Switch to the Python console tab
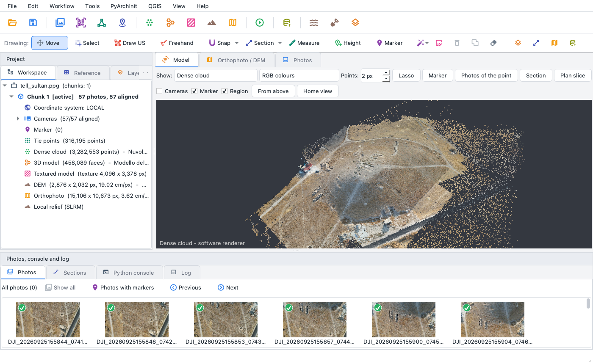 click(129, 273)
